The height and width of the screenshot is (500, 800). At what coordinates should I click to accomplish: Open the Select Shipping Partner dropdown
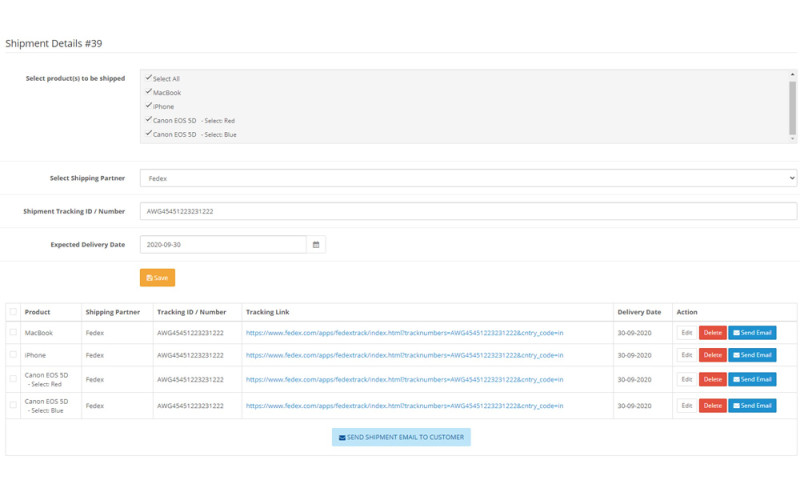coord(468,178)
